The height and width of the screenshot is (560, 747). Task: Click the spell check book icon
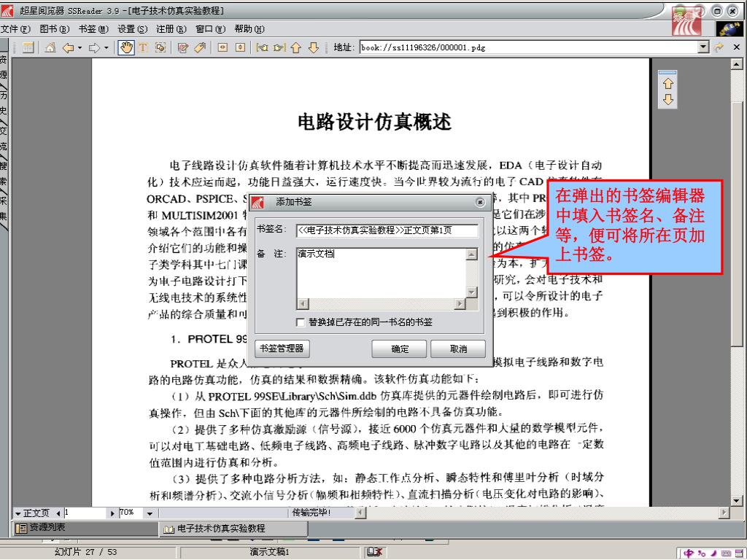pos(374,552)
